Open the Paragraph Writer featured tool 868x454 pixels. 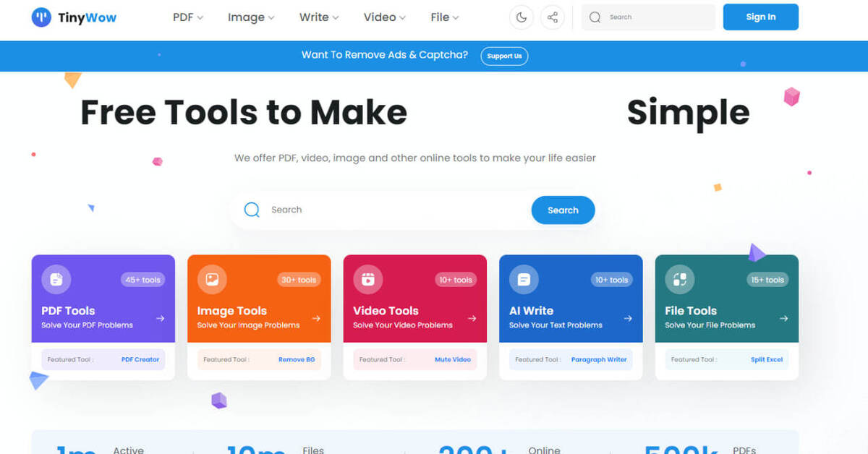click(599, 359)
